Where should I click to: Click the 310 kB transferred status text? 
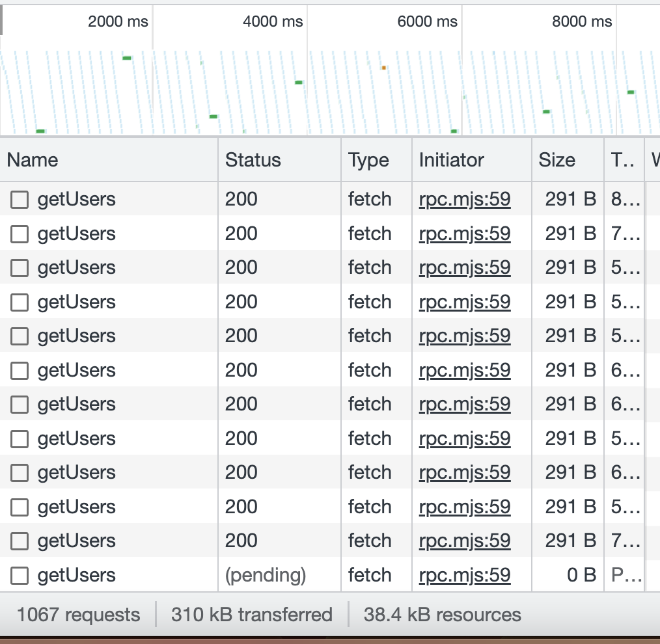[252, 614]
